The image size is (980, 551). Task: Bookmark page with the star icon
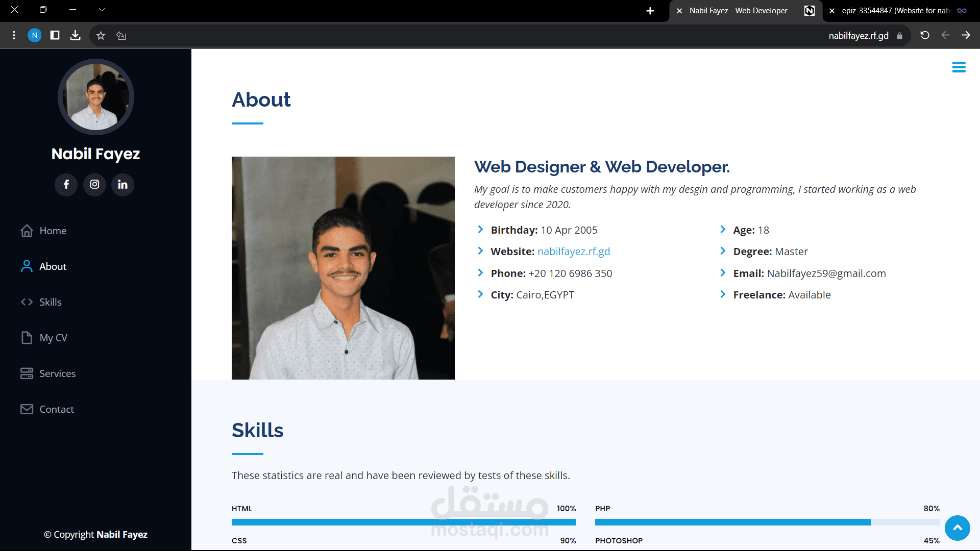point(101,36)
